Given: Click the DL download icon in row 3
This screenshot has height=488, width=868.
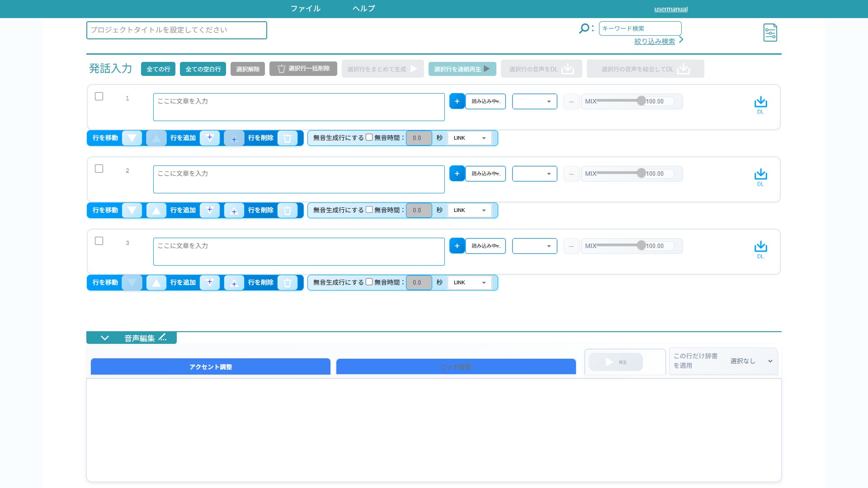Looking at the screenshot, I should (x=760, y=247).
